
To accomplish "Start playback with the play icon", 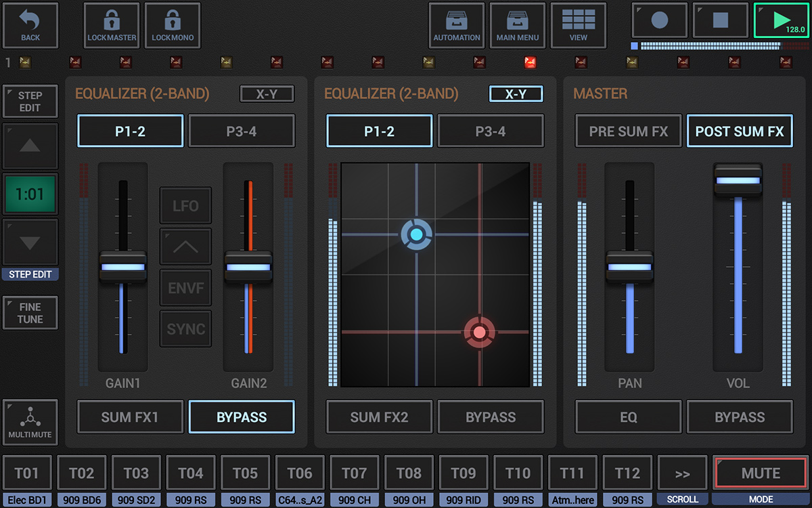I will tap(782, 20).
